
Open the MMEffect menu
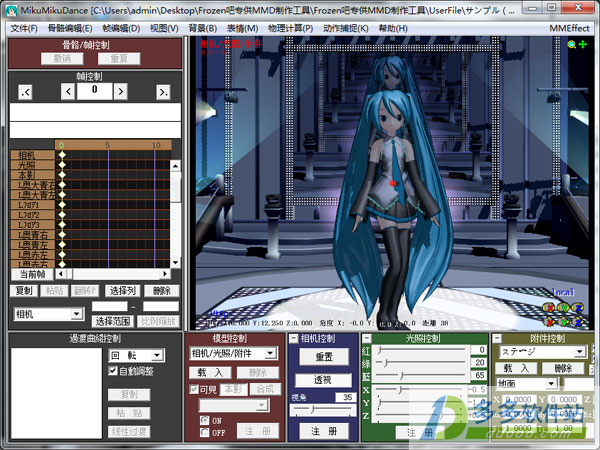coord(569,28)
